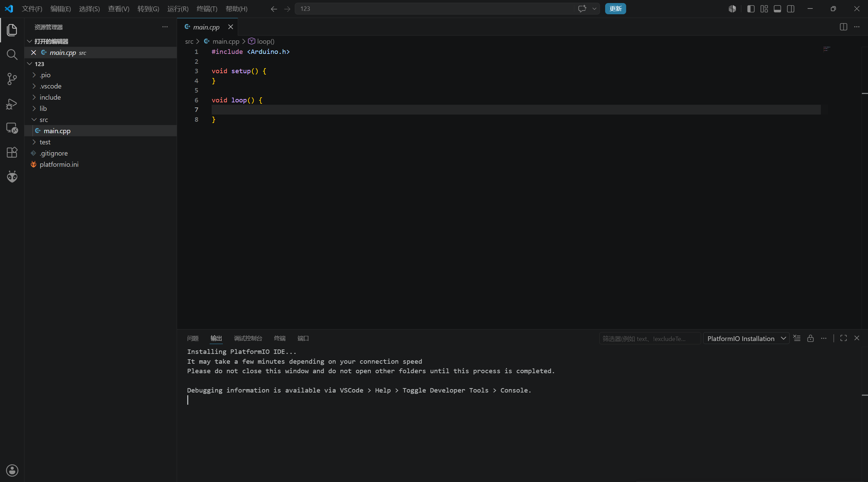Expand the .pio folder
Viewport: 868px width, 482px height.
point(34,75)
